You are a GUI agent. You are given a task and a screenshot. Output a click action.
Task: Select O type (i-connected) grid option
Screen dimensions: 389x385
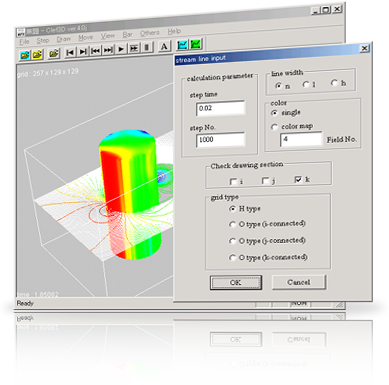[x=233, y=225]
